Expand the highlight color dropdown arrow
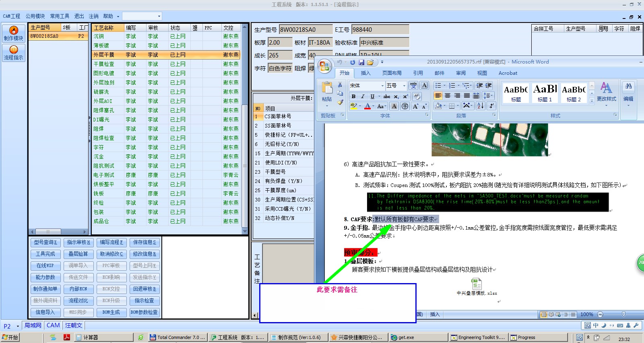644x343 pixels. 360,106
